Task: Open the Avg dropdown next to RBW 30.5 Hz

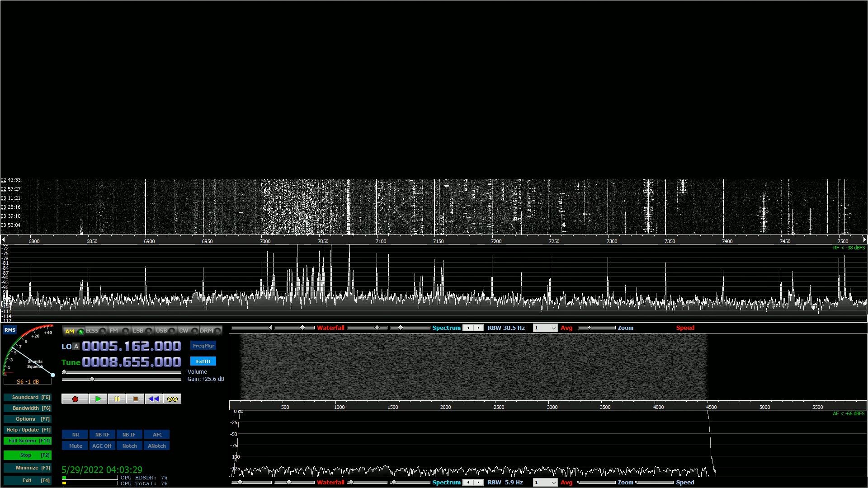Action: (545, 328)
